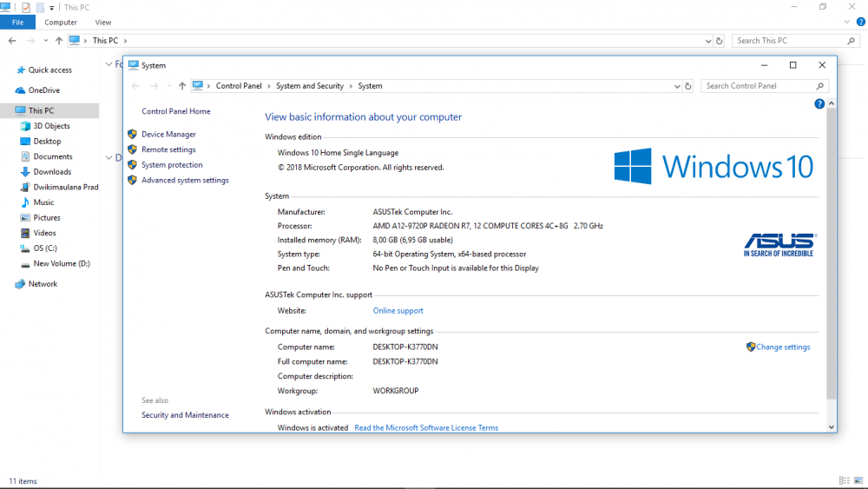
Task: Expand the This PC address history dropdown
Action: pos(708,41)
